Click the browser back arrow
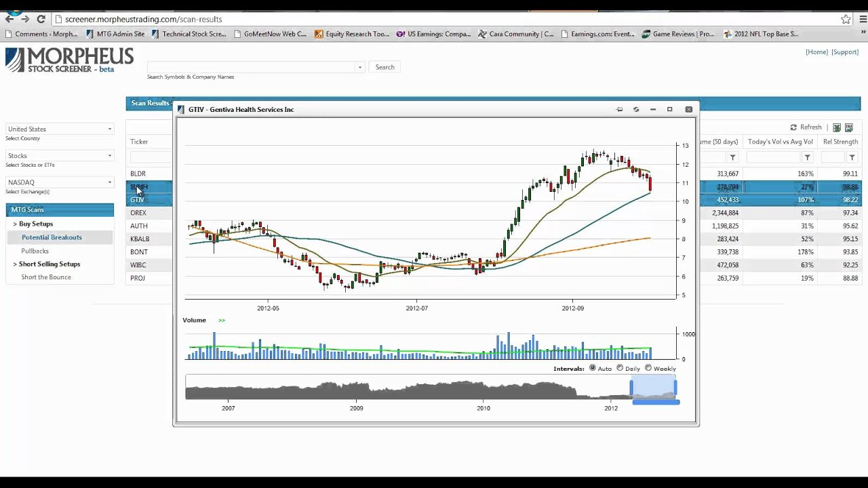The image size is (868, 488). [9, 19]
